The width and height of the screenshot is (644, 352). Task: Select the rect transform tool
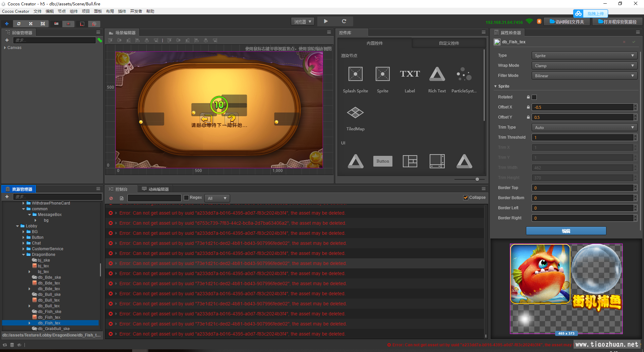(x=43, y=24)
